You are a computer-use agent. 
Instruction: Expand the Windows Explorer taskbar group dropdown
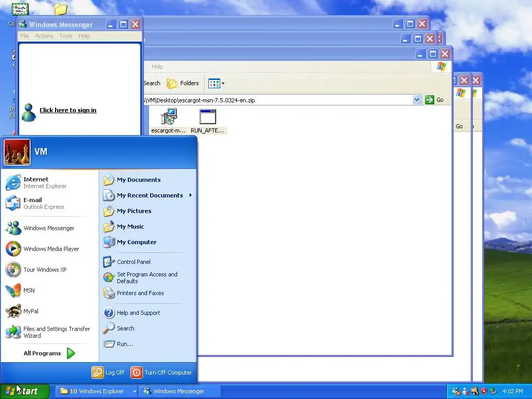pyautogui.click(x=135, y=392)
